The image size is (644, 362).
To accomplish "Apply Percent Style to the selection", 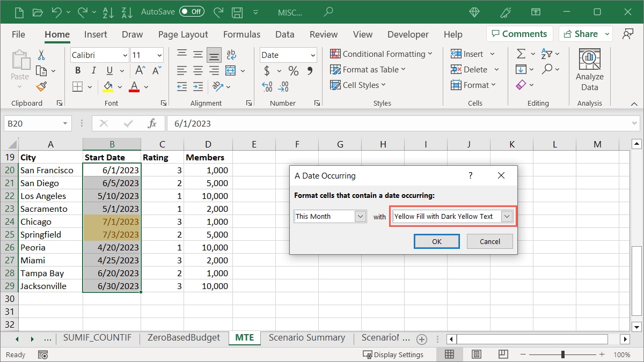I will (293, 70).
